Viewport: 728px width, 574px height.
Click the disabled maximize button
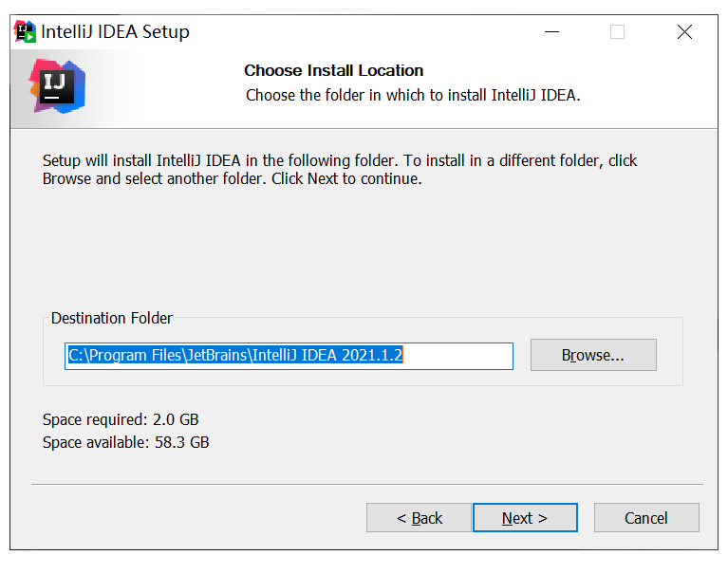point(617,32)
